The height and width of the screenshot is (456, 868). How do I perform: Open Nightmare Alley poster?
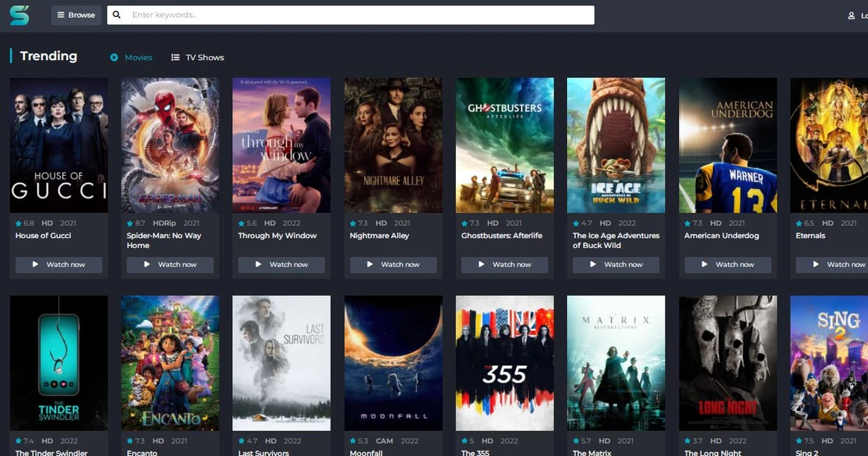pos(393,145)
